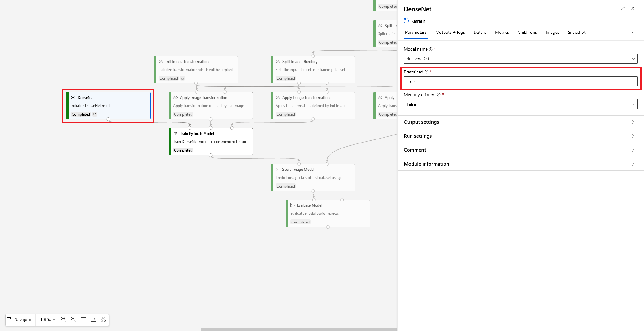Toggle preview eye on Init Image Transformation node
This screenshot has height=331, width=644.
point(160,61)
